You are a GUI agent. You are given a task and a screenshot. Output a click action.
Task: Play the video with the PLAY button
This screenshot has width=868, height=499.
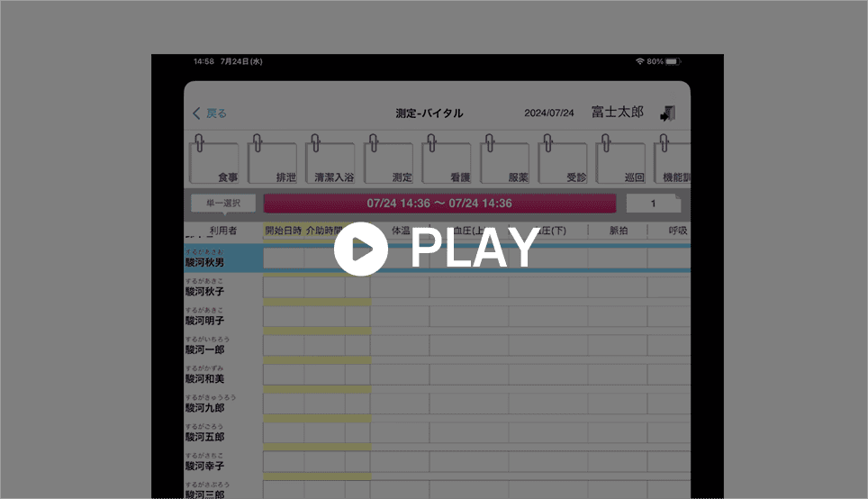coord(437,249)
